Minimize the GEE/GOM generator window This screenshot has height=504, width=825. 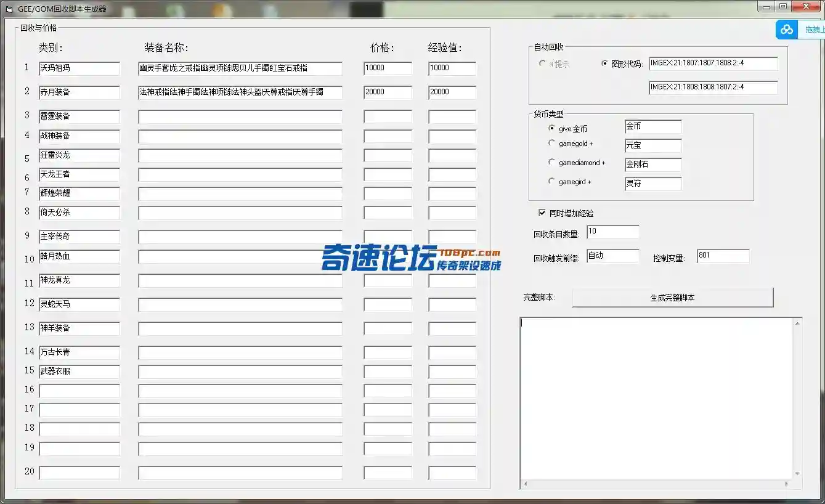click(766, 7)
